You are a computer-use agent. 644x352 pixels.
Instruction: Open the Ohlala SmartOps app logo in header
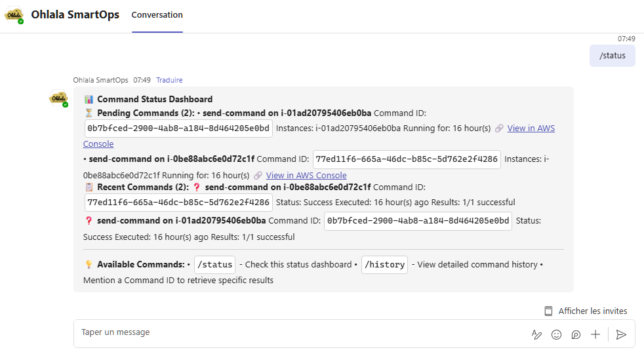click(x=14, y=15)
